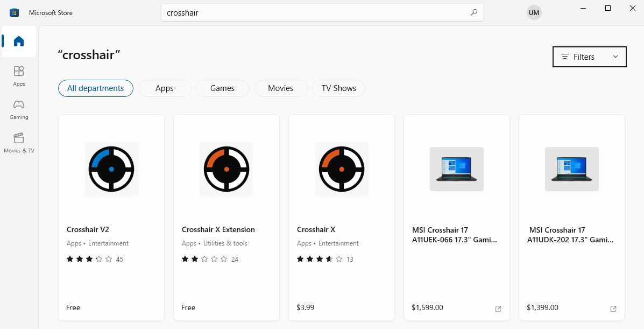Select the TV Shows filter
This screenshot has width=644, height=329.
[x=338, y=88]
